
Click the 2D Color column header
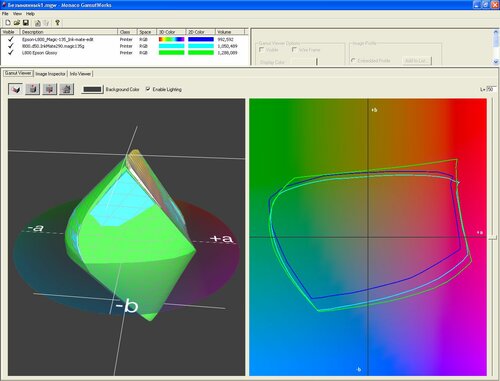coord(200,32)
